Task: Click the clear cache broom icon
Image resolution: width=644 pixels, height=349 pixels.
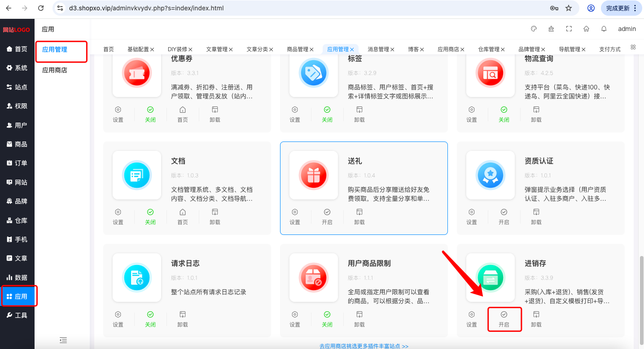Action: [551, 29]
